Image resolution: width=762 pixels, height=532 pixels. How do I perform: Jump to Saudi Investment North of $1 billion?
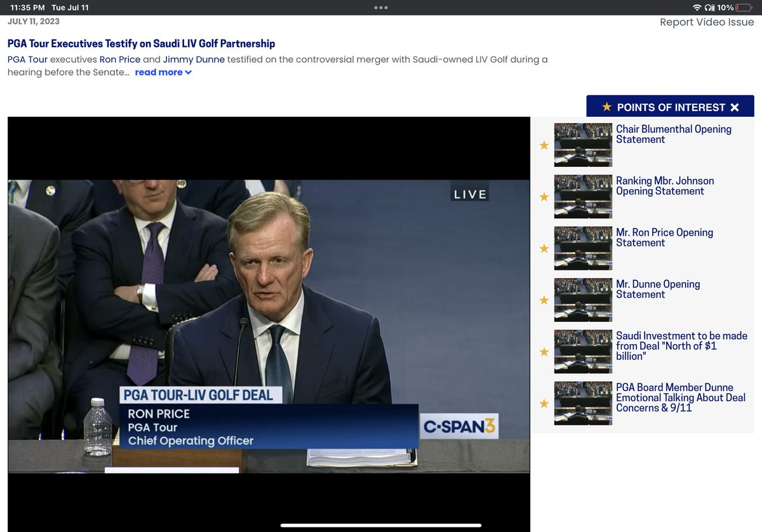click(x=681, y=346)
